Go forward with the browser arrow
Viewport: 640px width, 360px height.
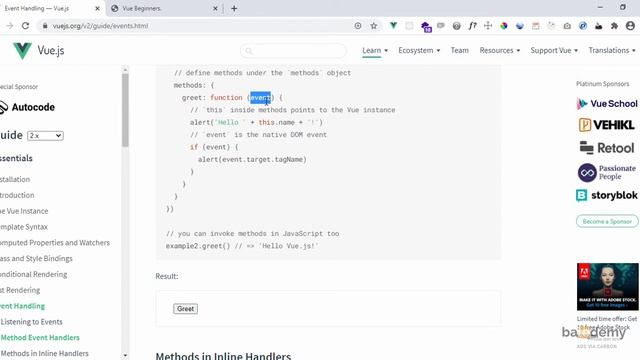9,26
